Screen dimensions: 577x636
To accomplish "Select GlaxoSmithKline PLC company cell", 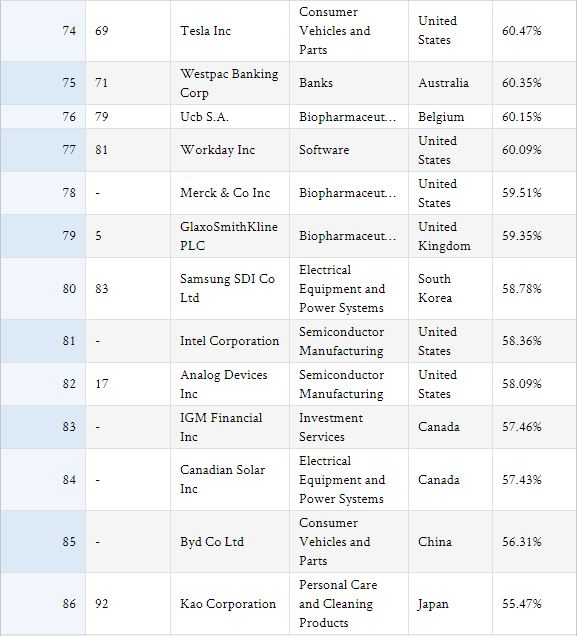I will (229, 236).
